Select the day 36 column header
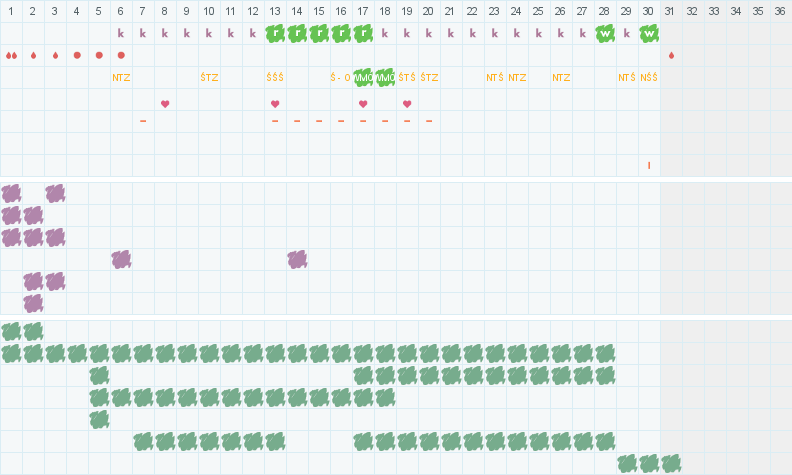Image resolution: width=792 pixels, height=475 pixels. point(781,11)
